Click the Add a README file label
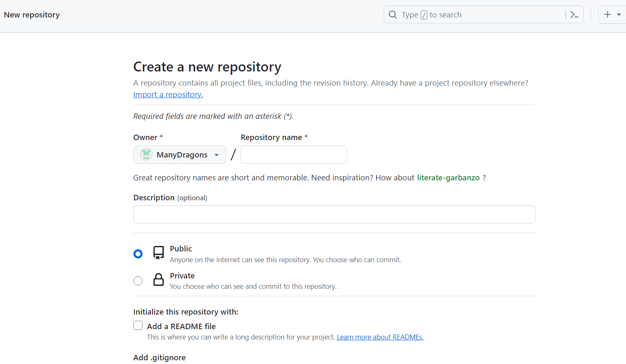This screenshot has width=626, height=364. tap(181, 327)
